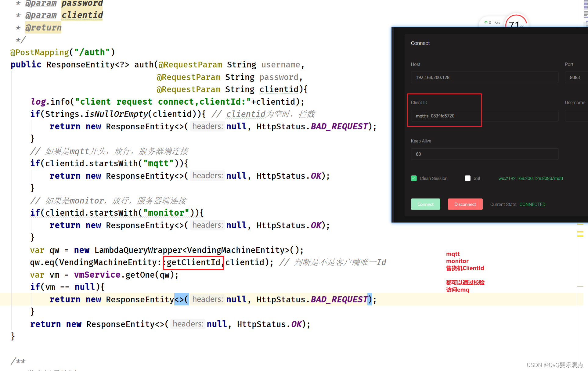
Task: Select the Port input field value 8083
Action: click(575, 77)
